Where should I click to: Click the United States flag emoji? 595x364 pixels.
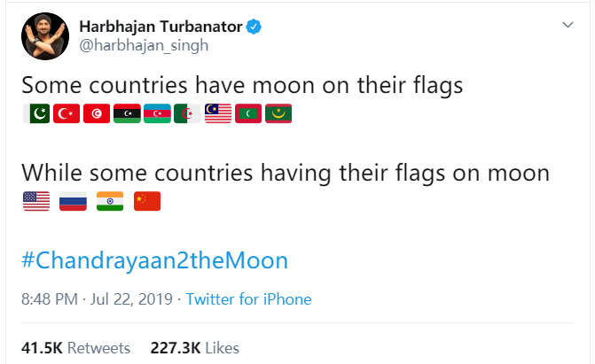pos(35,201)
